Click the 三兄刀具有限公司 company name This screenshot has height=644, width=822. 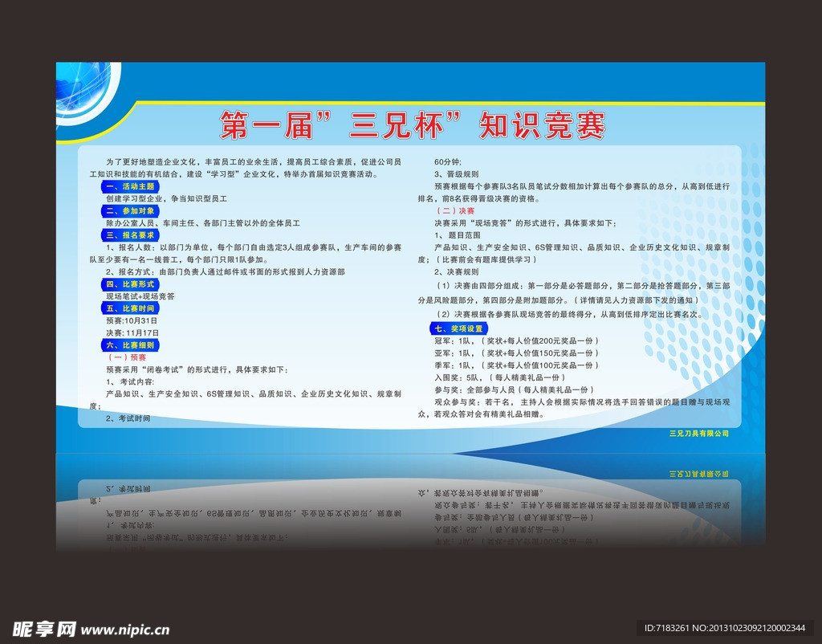pos(698,434)
